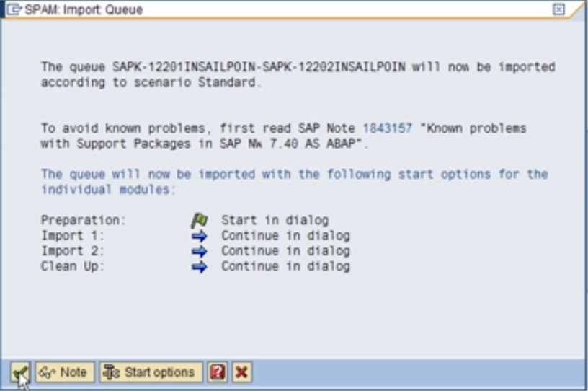Click the 'Clean Up:' label
Image resolution: width=588 pixels, height=391 pixels.
pyautogui.click(x=72, y=266)
